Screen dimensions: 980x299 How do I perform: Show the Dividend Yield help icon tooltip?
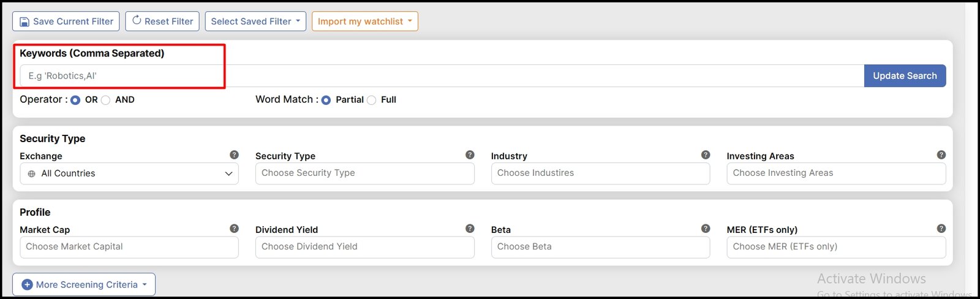coord(470,229)
